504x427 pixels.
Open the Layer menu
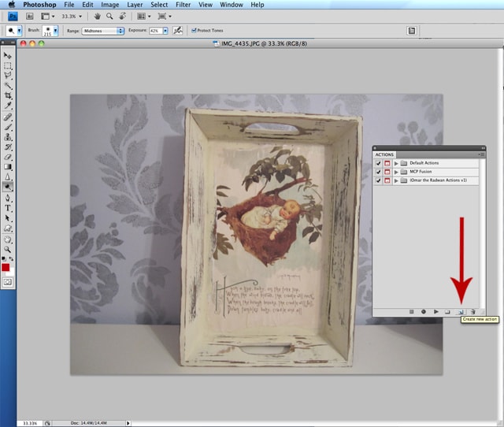coord(135,5)
